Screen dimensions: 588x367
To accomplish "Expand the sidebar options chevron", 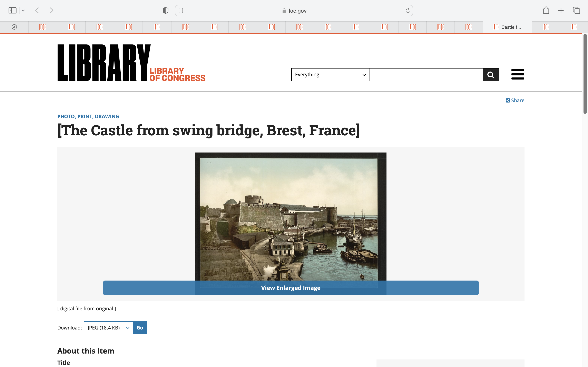I will 23,10.
